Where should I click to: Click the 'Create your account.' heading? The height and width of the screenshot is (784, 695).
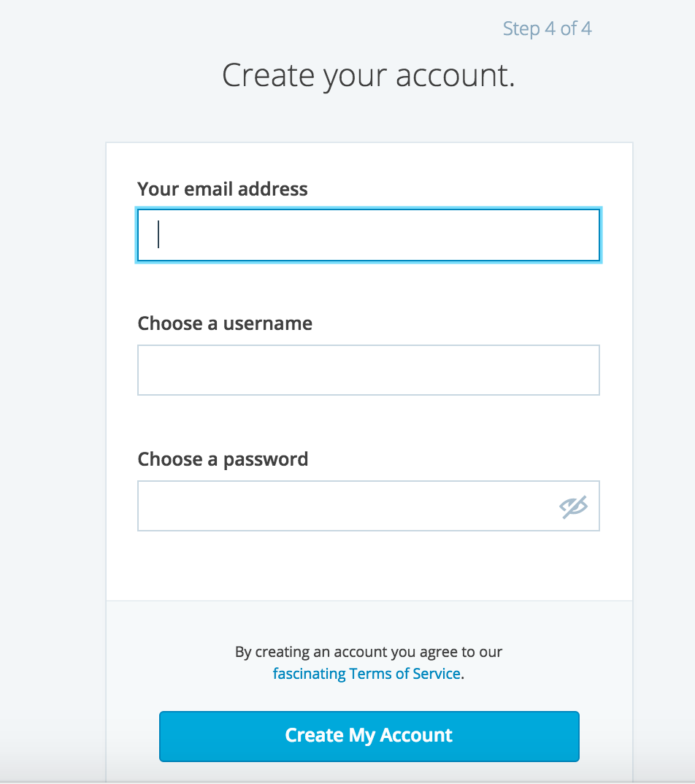[369, 75]
